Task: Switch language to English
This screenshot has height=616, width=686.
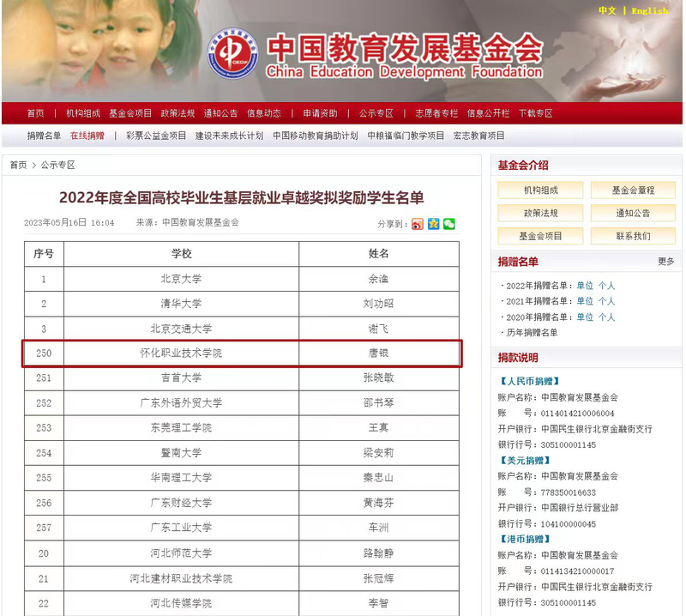Action: [649, 10]
